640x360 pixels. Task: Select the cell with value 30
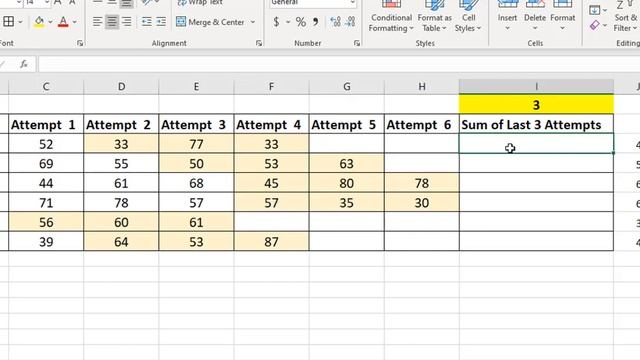click(422, 203)
